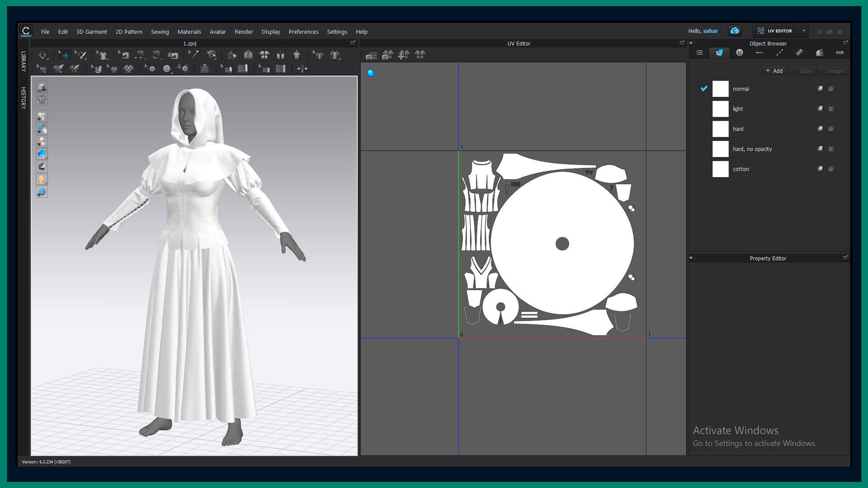
Task: Click the white swatch of light fabric
Action: [721, 109]
